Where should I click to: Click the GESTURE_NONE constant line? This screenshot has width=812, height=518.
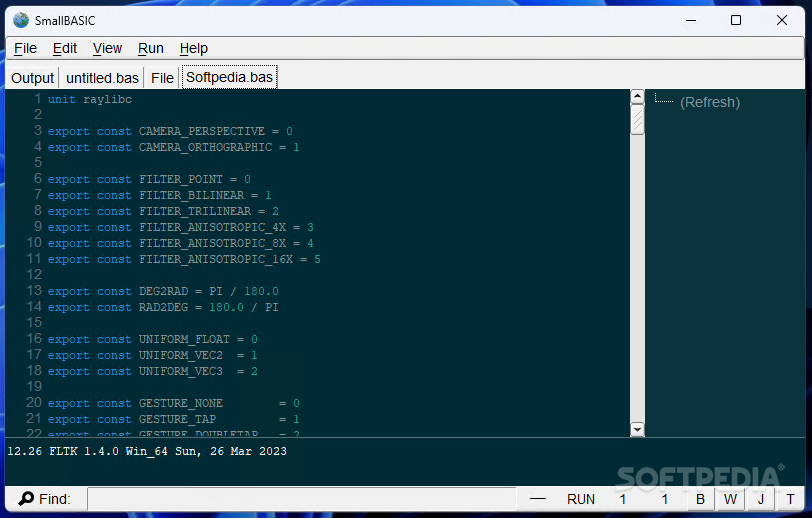(x=173, y=403)
